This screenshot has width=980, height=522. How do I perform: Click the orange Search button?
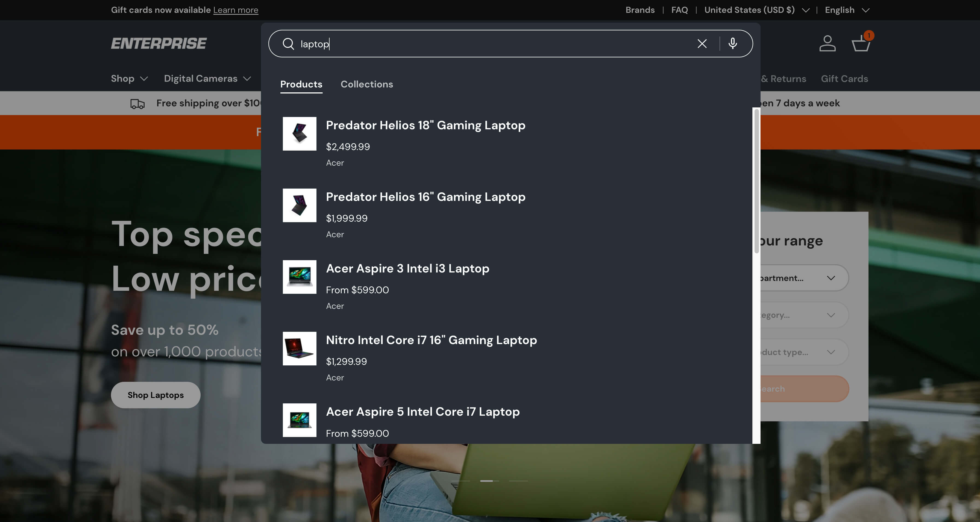[804, 389]
